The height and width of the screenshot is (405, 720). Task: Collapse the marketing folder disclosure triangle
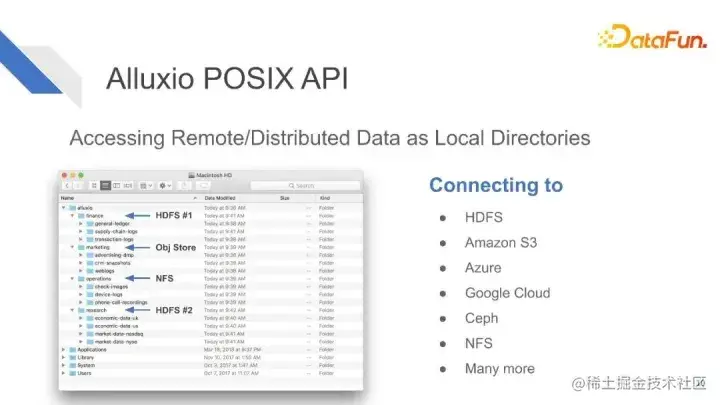click(72, 247)
